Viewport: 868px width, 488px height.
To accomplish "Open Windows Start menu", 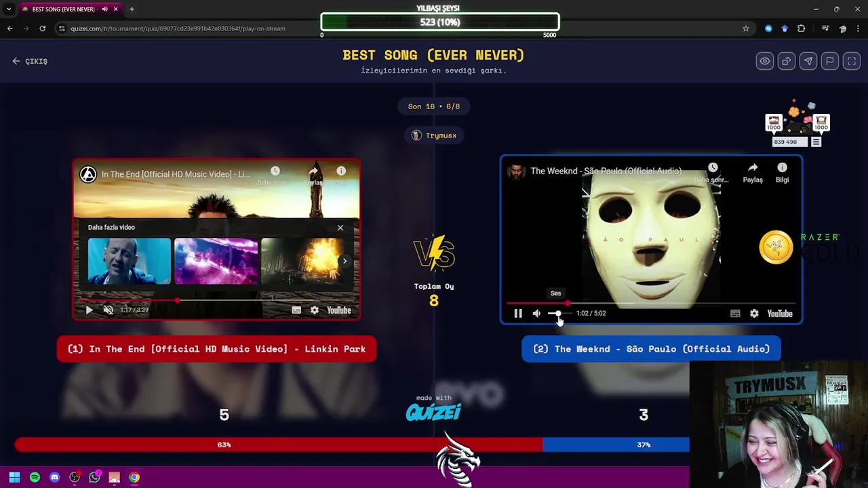I will (x=14, y=477).
